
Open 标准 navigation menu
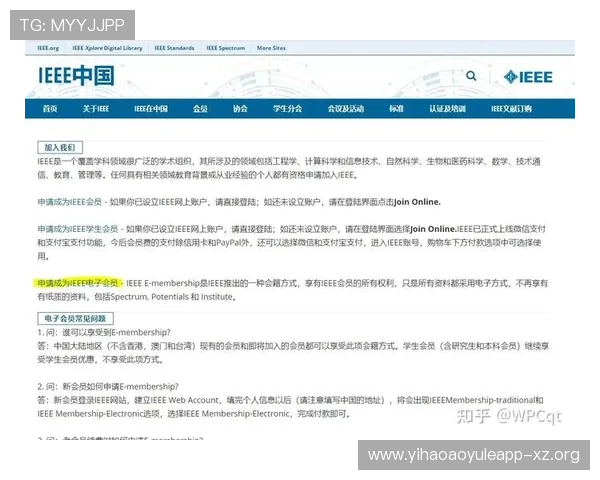pos(396,109)
